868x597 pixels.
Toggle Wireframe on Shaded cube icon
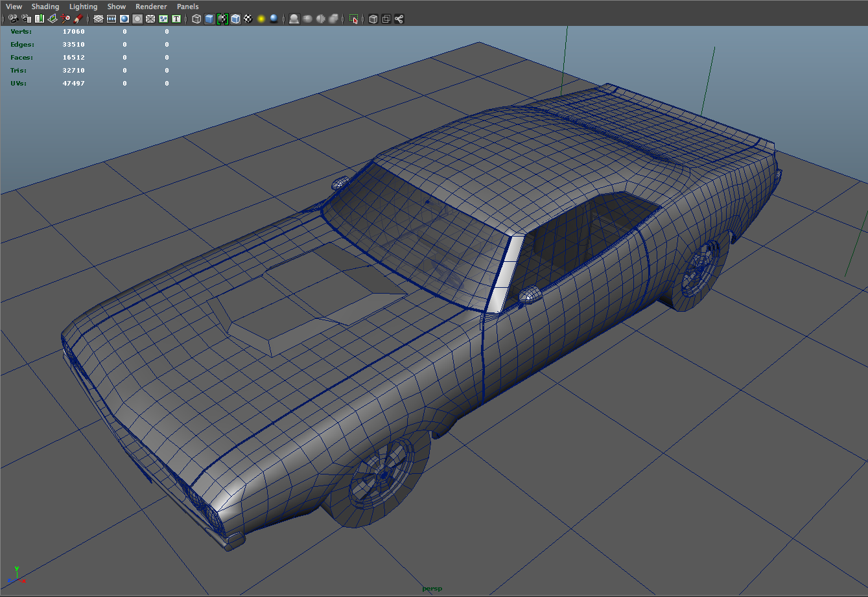pyautogui.click(x=235, y=19)
